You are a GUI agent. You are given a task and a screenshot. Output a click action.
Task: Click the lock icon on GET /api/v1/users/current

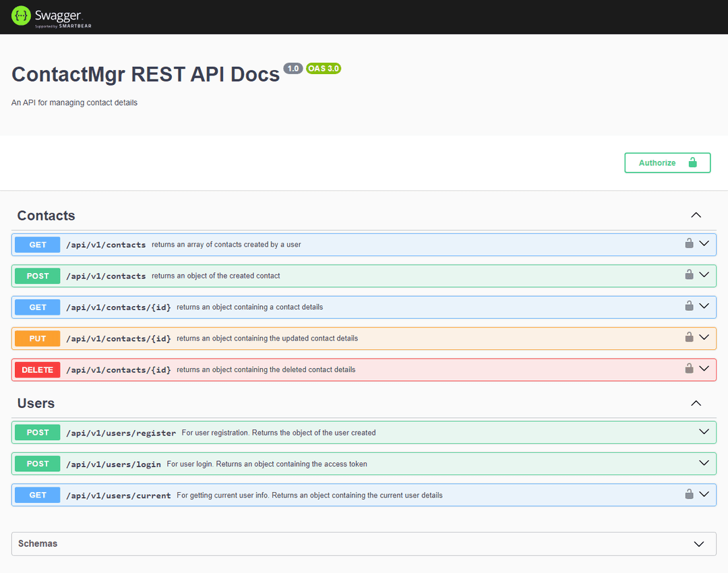(689, 494)
